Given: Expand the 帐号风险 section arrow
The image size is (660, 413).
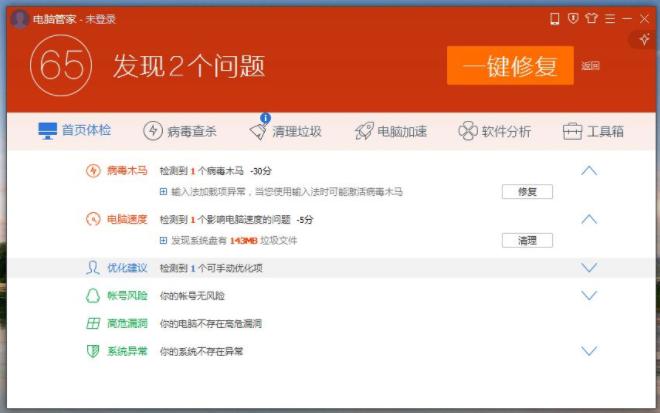Looking at the screenshot, I should [589, 296].
